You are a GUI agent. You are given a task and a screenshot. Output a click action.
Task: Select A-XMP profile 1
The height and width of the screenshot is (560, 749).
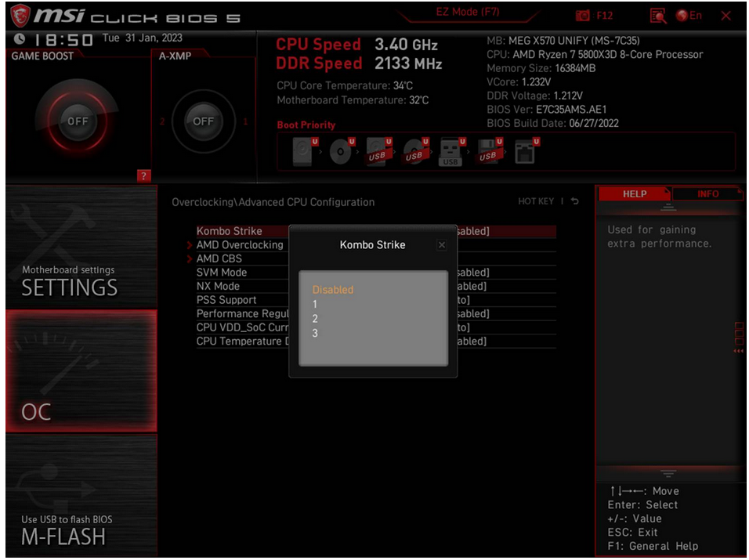(245, 121)
